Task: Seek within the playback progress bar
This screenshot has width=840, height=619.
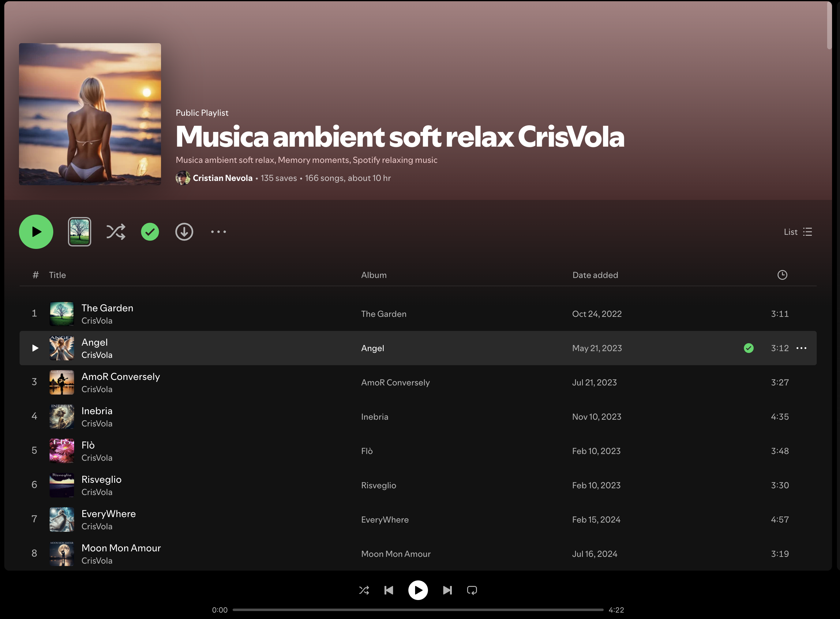Action: 418,610
